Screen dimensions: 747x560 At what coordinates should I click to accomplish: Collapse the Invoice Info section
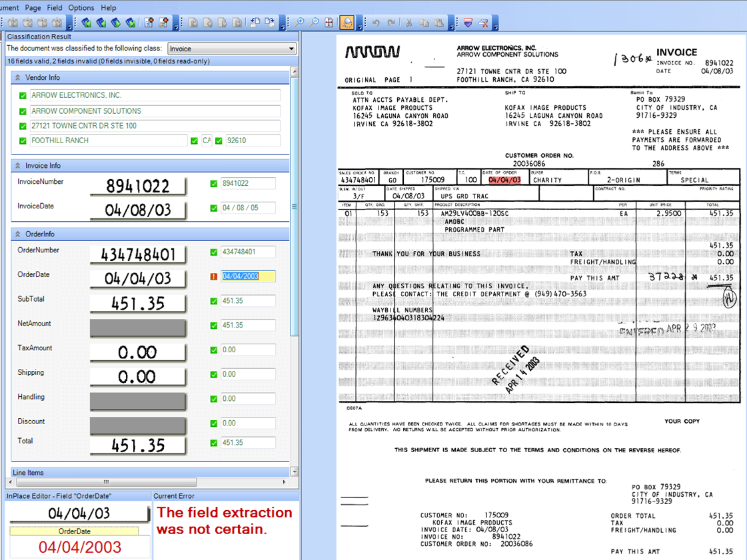[x=17, y=166]
